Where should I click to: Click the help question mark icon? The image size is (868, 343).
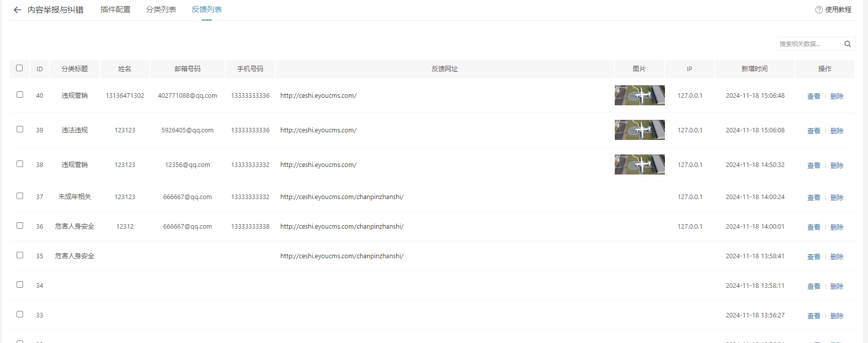pos(819,10)
